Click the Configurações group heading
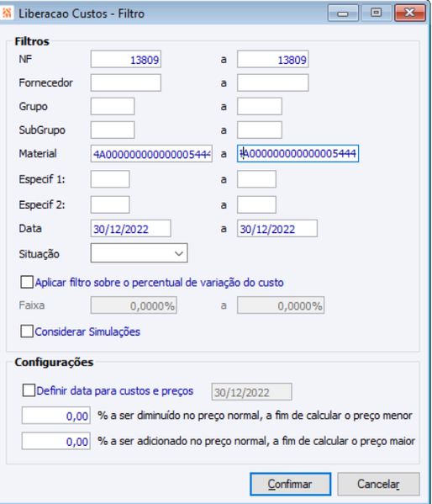 point(54,363)
